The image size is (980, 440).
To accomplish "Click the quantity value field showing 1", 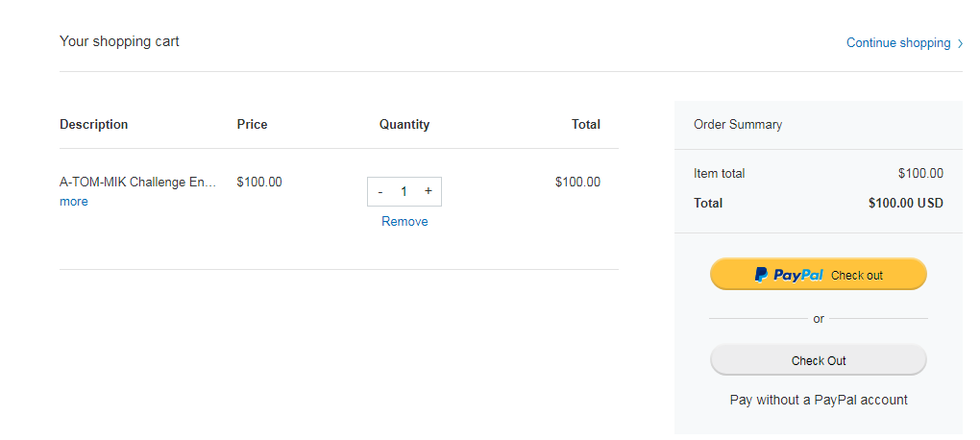I will coord(404,191).
